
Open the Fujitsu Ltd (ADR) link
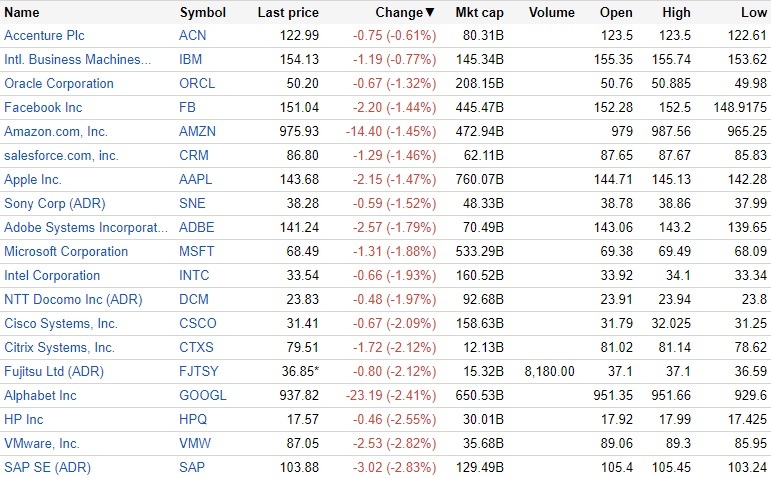(56, 372)
